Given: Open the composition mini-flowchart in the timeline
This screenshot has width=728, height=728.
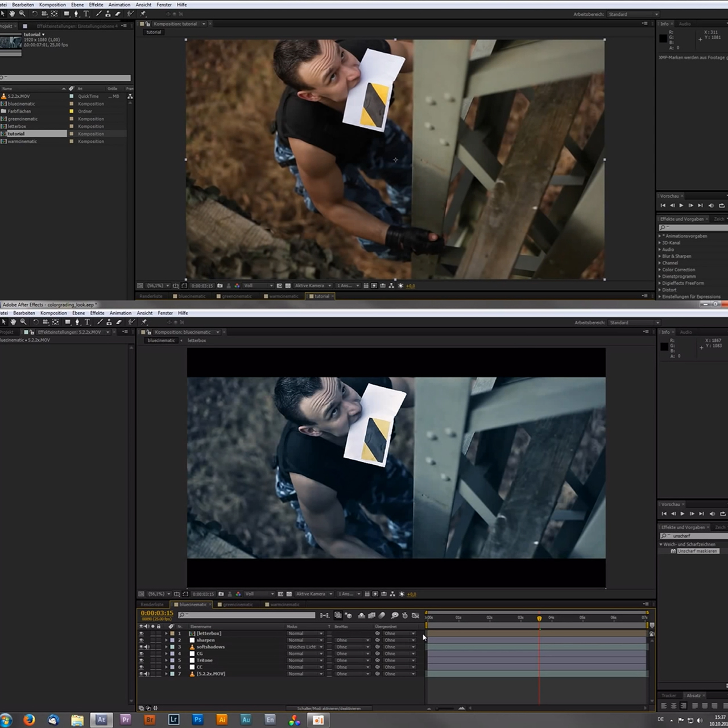Looking at the screenshot, I should [x=324, y=615].
